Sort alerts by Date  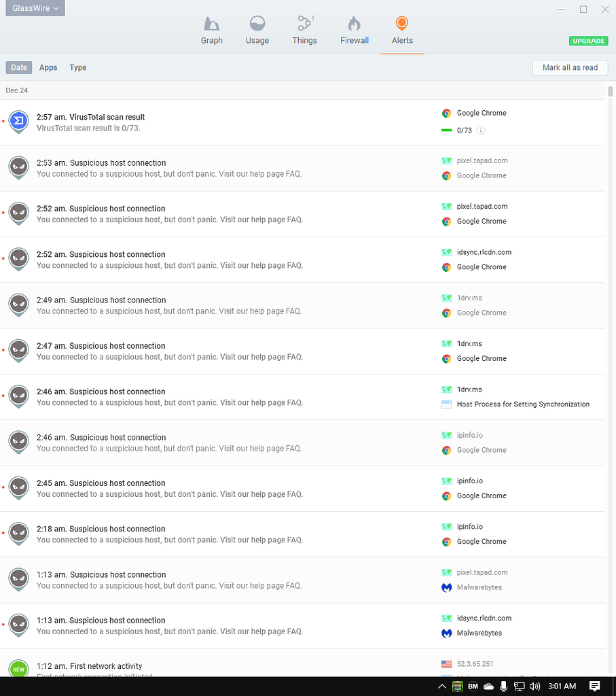(19, 68)
